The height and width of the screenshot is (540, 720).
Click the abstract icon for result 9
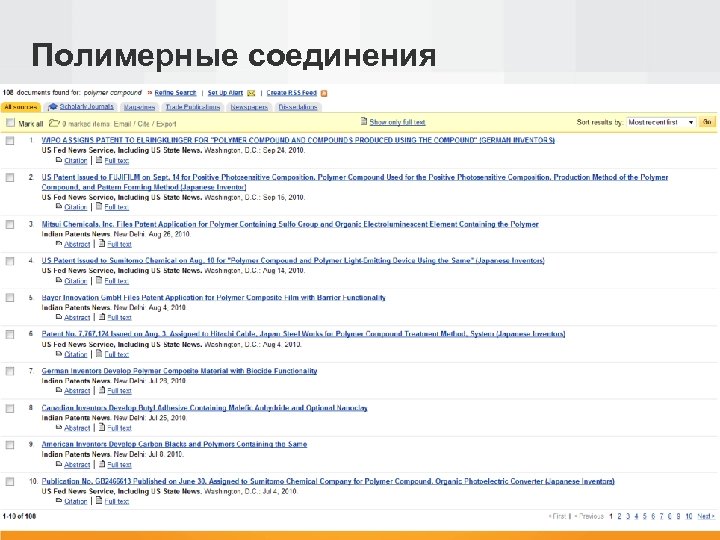pos(59,464)
